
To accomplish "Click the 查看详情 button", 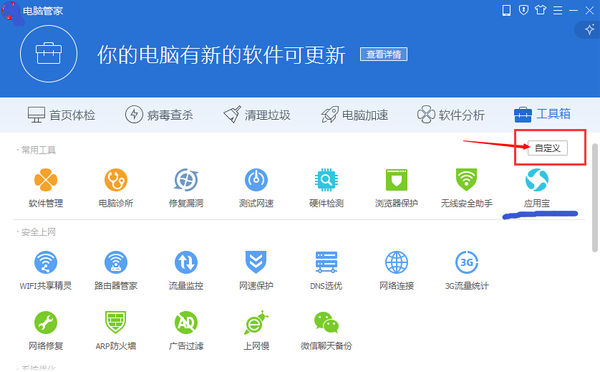I will pos(384,54).
